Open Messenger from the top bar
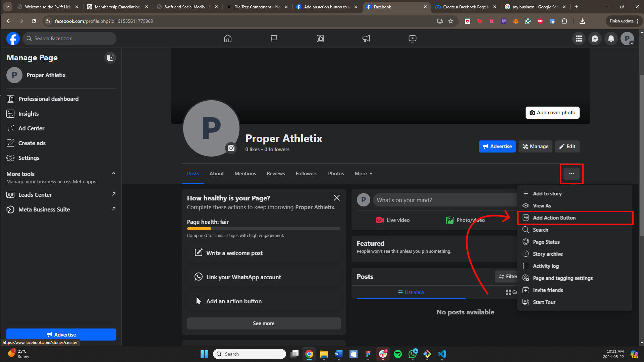 tap(595, 39)
